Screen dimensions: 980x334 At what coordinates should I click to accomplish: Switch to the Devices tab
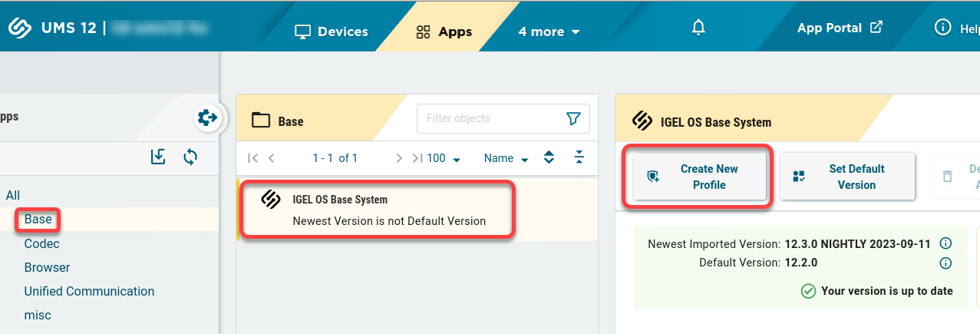[332, 31]
